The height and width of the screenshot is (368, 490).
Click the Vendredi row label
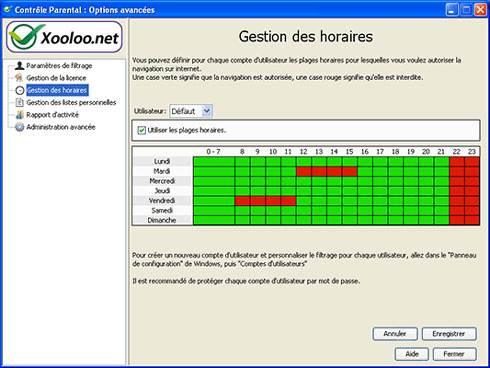[162, 201]
